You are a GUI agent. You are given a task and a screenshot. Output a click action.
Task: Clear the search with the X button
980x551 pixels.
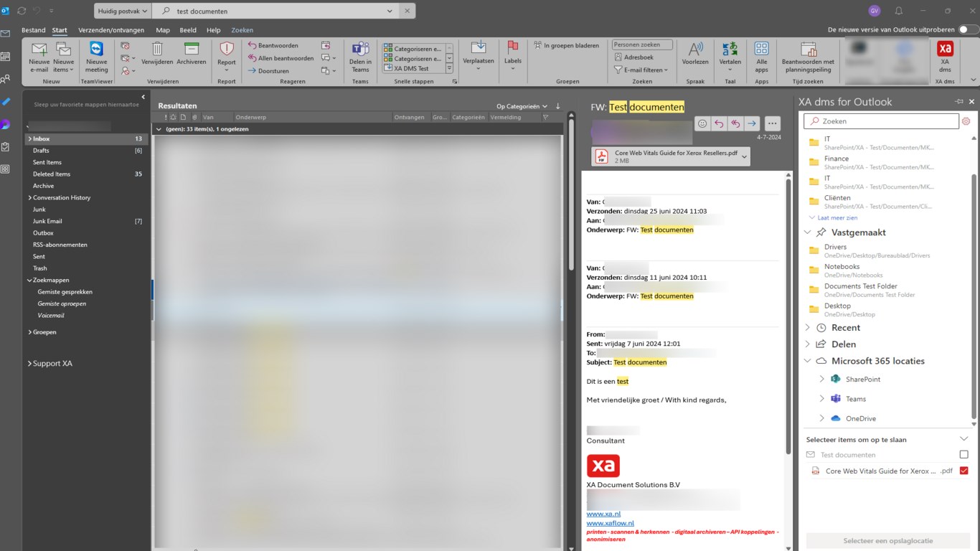[x=407, y=11]
